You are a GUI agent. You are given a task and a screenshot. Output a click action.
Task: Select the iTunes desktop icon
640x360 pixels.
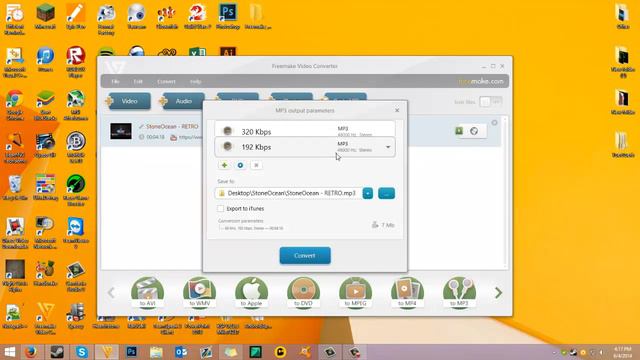[45, 60]
